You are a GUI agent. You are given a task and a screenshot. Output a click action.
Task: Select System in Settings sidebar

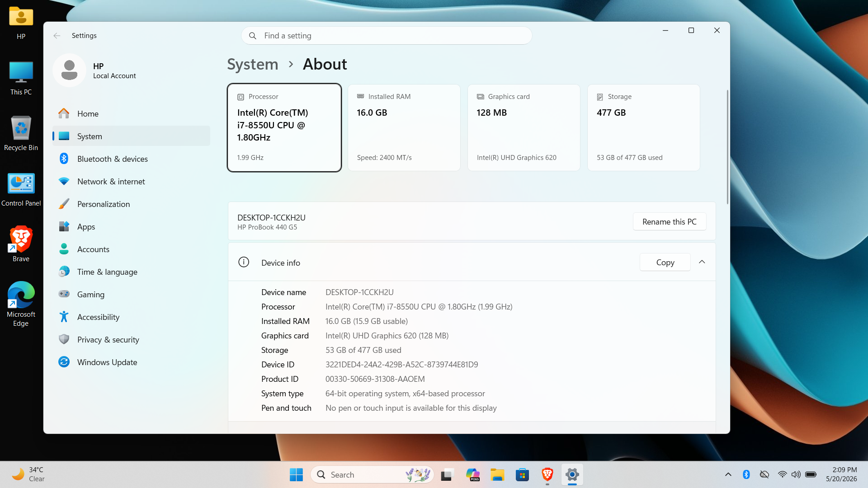tap(131, 136)
